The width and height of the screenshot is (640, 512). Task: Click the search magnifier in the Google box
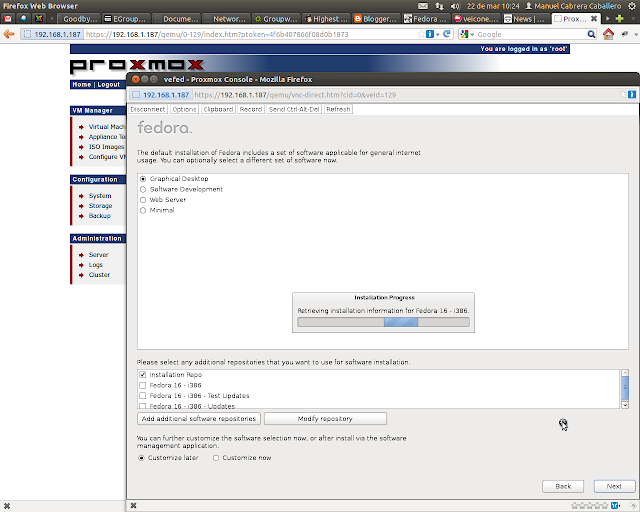tap(591, 34)
